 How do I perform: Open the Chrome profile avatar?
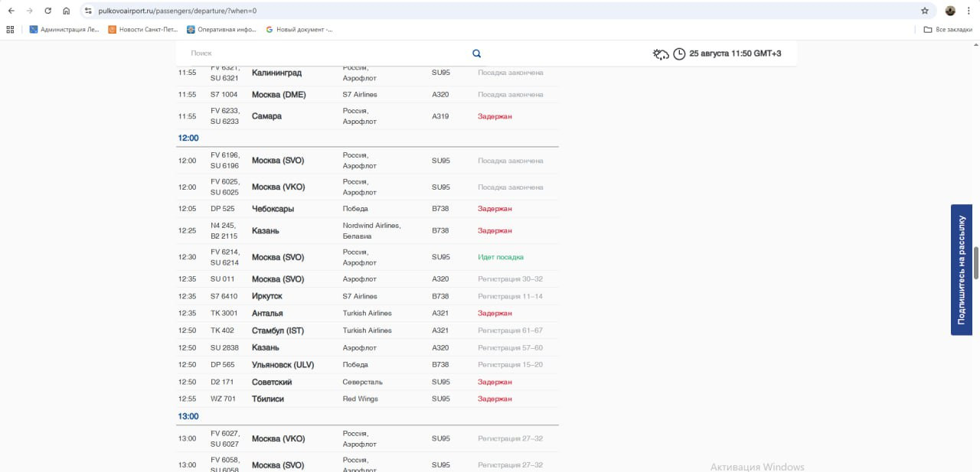coord(950,11)
